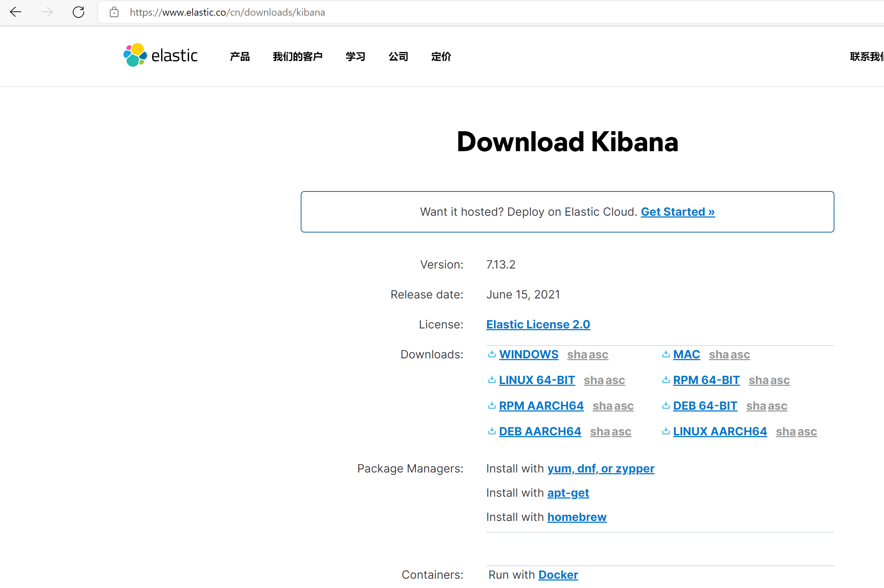Open asc link for LINUX AARCH64

[x=807, y=431]
